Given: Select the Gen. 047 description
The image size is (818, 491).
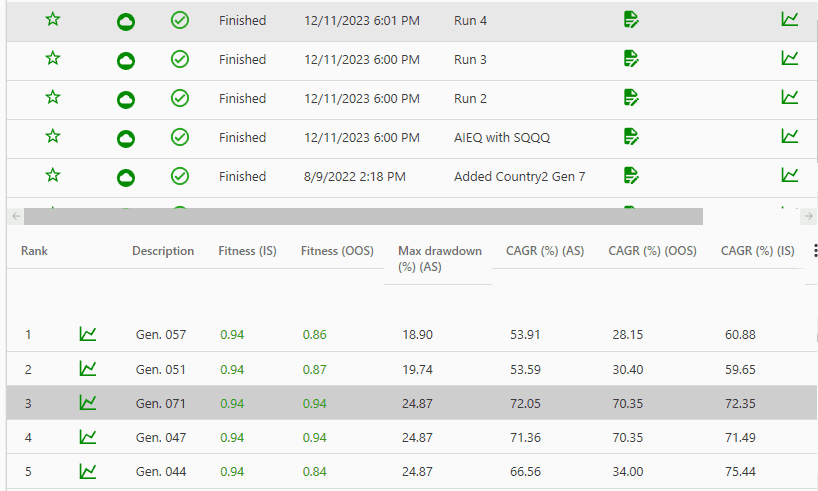Looking at the screenshot, I should click(161, 437).
